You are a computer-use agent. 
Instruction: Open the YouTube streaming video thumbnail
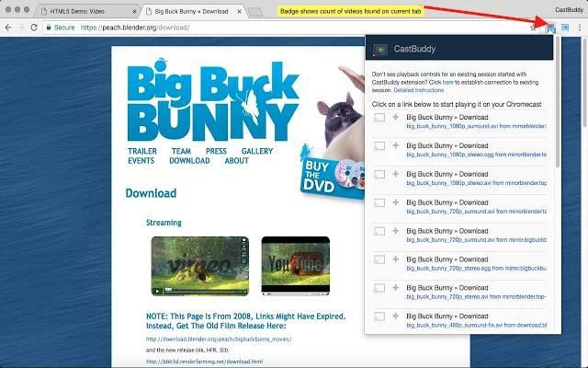pos(296,266)
